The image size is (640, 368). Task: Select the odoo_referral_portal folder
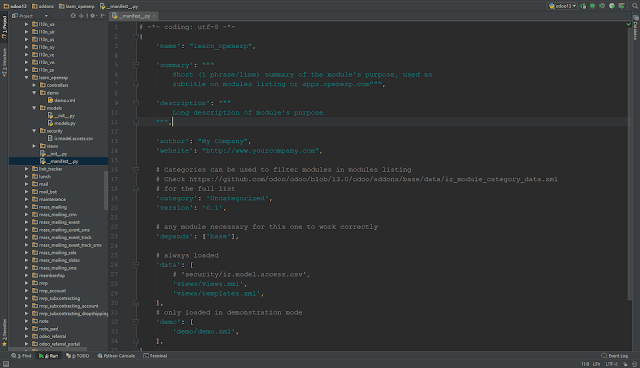[x=56, y=344]
